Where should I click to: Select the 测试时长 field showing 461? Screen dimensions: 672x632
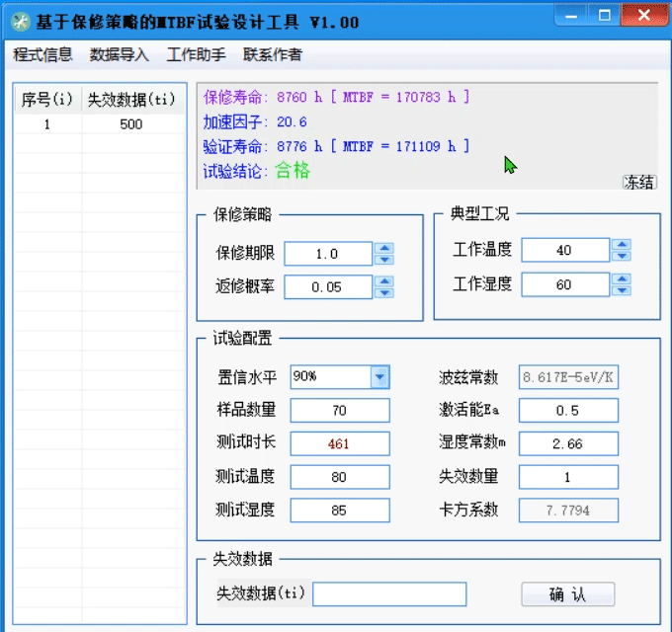pos(340,443)
